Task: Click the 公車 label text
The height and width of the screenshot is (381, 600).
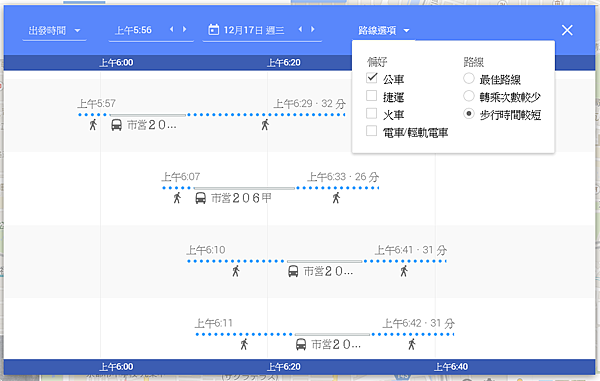Action: click(x=393, y=79)
